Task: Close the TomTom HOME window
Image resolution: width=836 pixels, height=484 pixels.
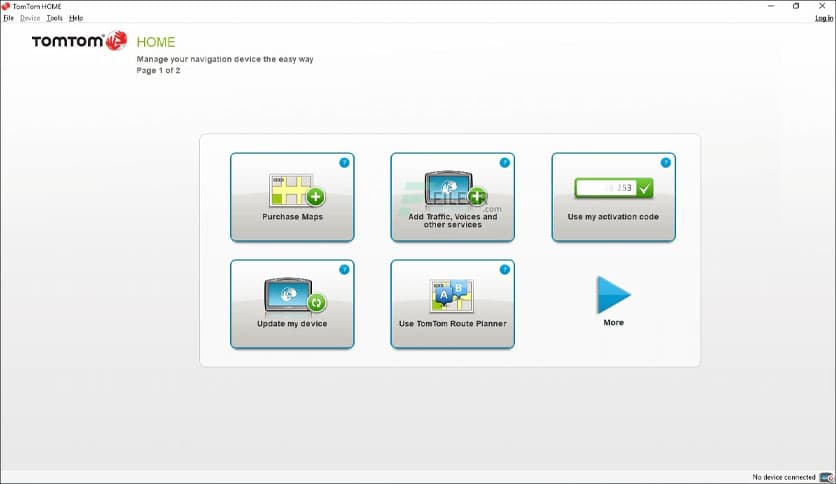Action: click(822, 6)
